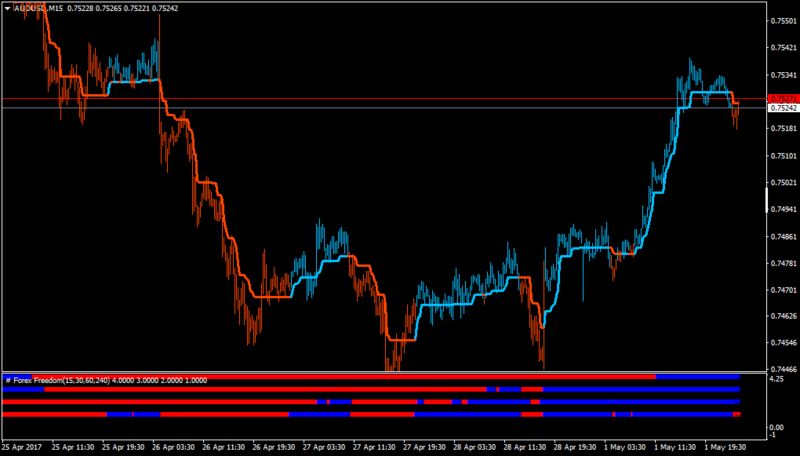Click the 1 May 19:30 time label

[725, 447]
